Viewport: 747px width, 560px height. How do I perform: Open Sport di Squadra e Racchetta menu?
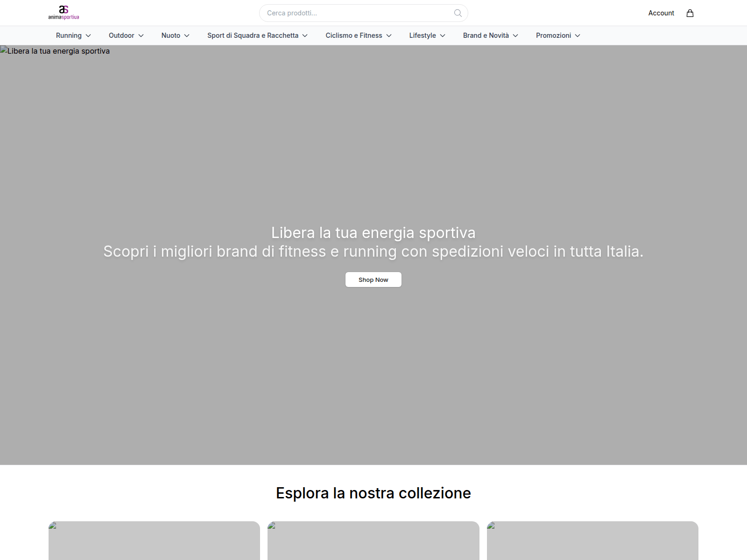258,35
